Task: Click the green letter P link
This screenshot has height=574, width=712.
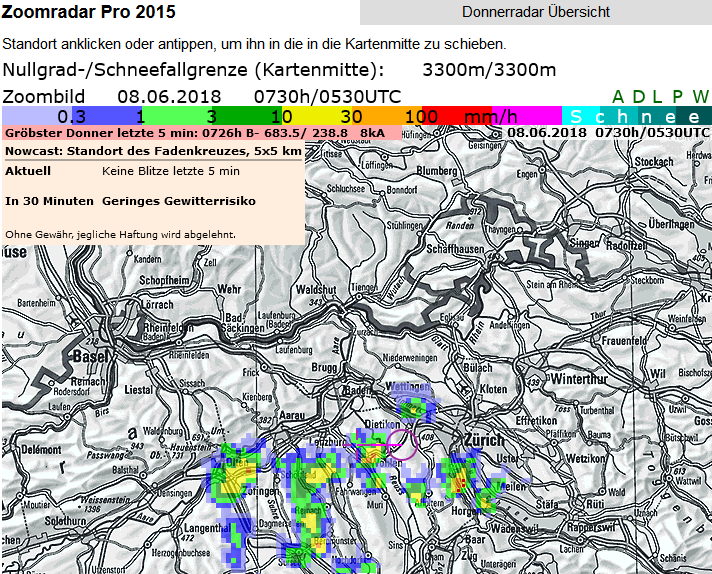Action: [678, 97]
